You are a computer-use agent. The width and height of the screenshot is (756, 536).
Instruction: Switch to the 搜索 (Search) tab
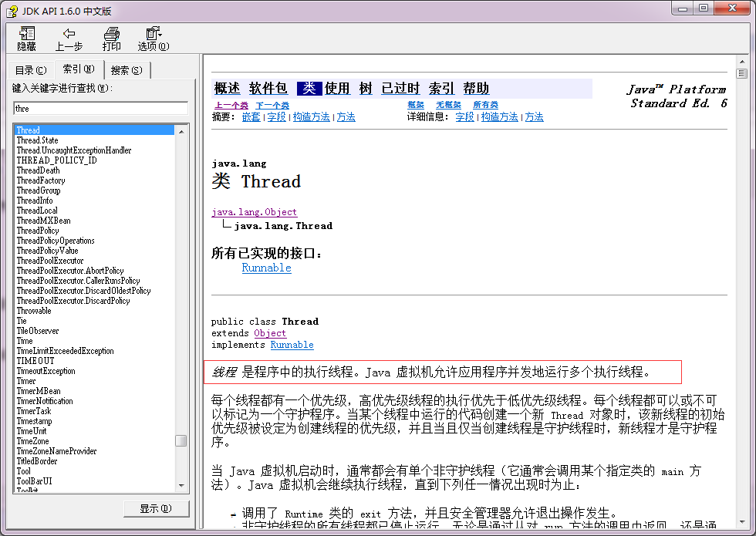coord(127,70)
